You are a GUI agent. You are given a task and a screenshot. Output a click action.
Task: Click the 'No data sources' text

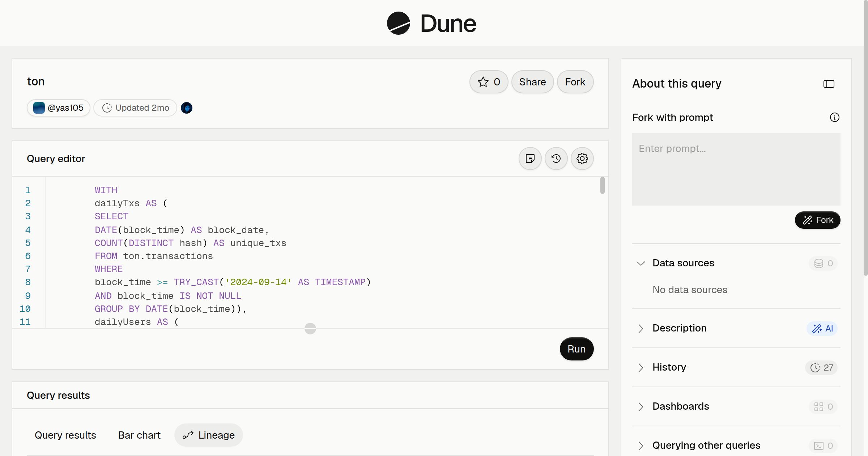(x=690, y=290)
